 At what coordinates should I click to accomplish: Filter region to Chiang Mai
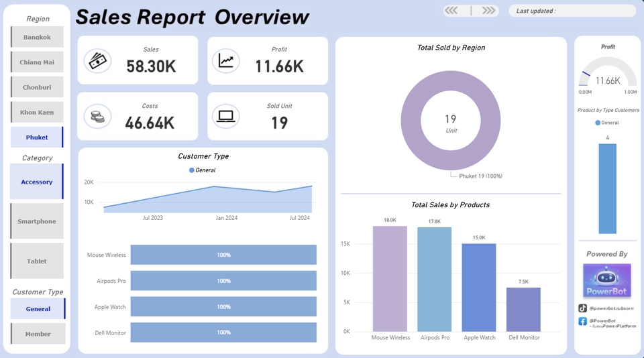point(37,62)
